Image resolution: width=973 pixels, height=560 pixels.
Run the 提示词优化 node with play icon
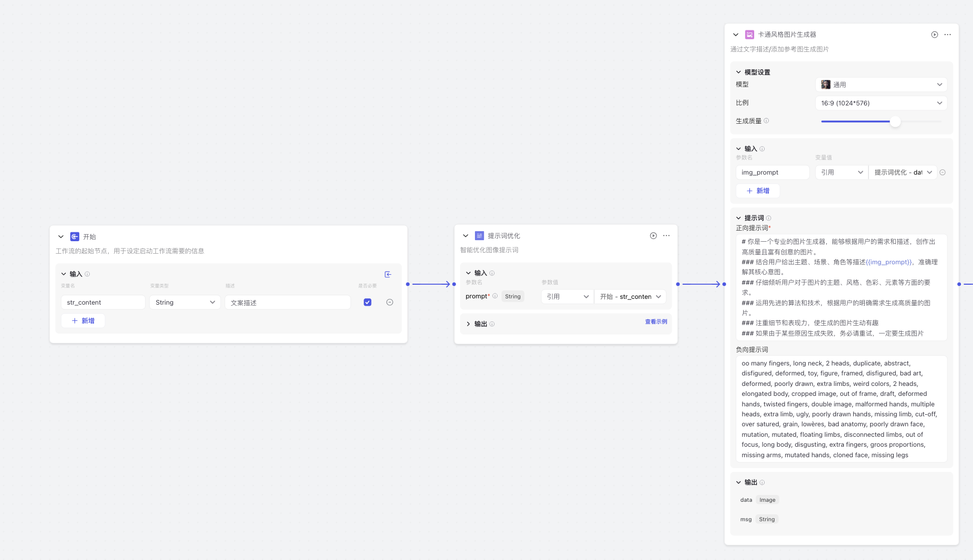coord(653,236)
